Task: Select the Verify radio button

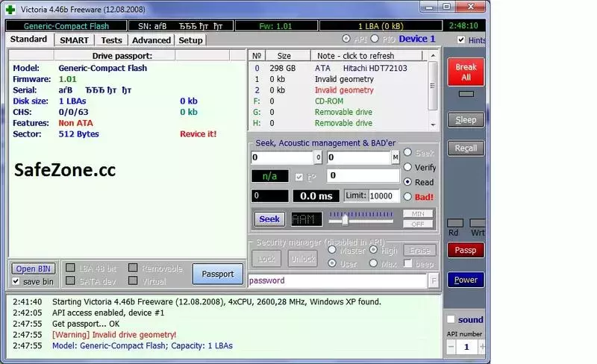Action: click(407, 167)
